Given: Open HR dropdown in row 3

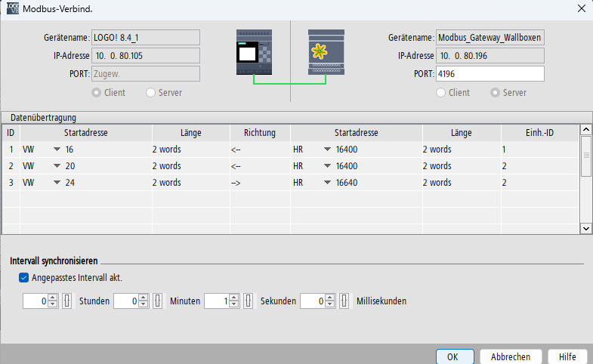Looking at the screenshot, I should coord(327,183).
